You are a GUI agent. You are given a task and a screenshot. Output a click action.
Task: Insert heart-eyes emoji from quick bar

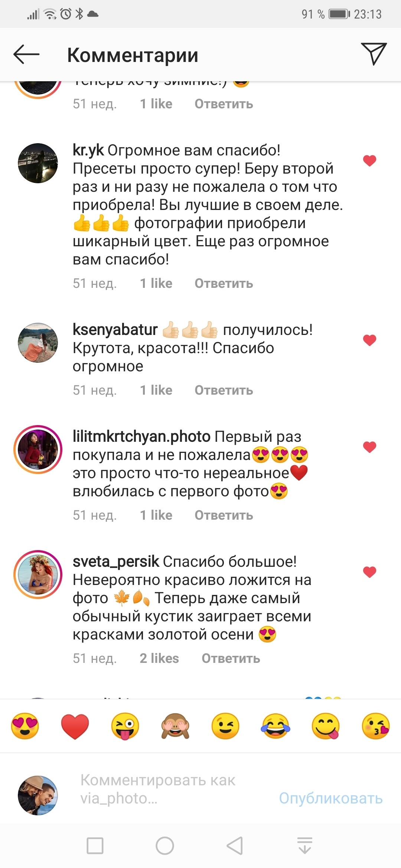(25, 726)
